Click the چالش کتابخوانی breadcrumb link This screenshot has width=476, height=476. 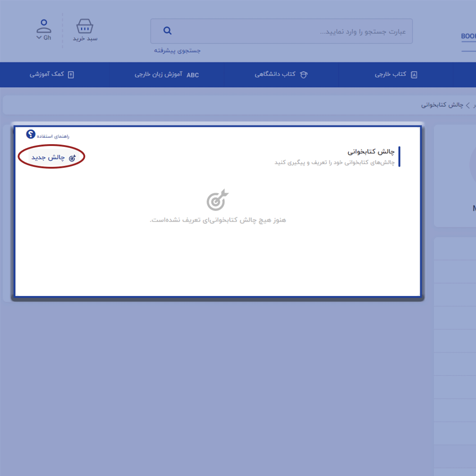[x=442, y=105]
